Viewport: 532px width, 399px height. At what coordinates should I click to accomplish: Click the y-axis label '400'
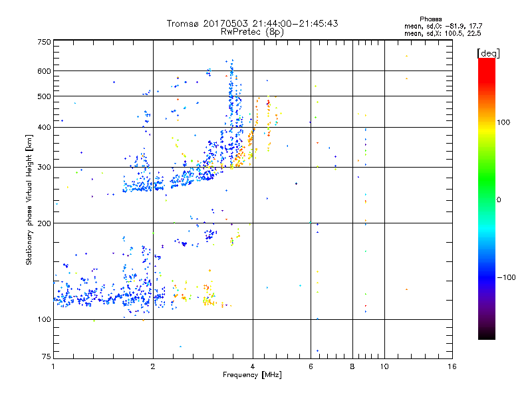click(x=44, y=128)
